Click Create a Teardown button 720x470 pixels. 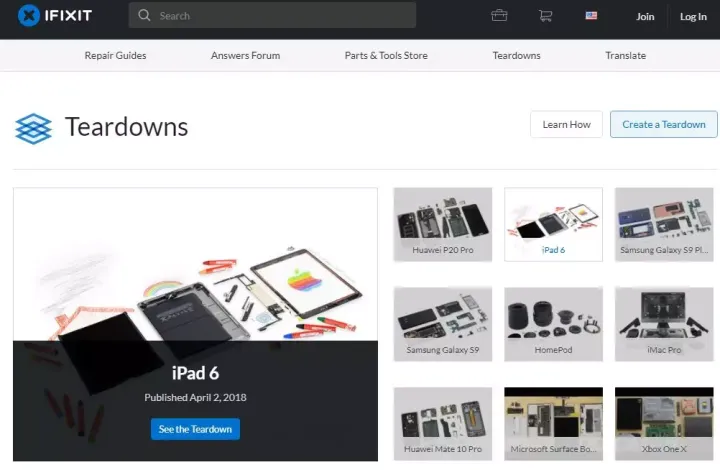(663, 125)
